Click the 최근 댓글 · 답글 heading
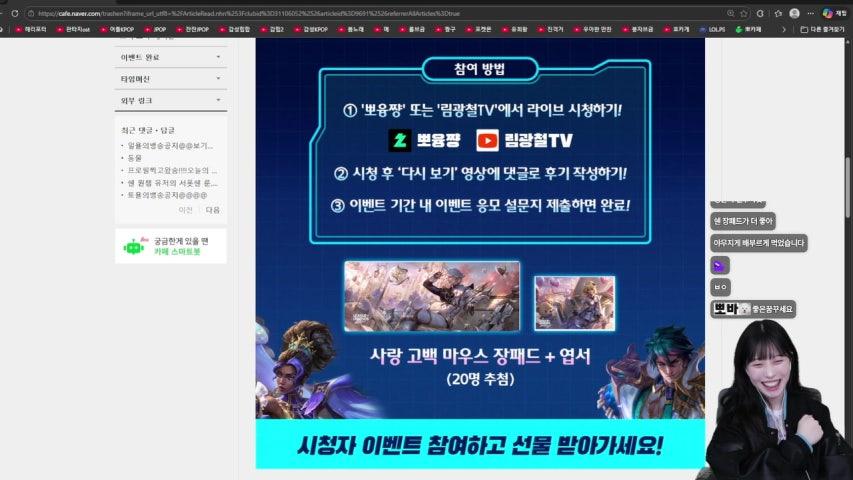 pyautogui.click(x=148, y=131)
